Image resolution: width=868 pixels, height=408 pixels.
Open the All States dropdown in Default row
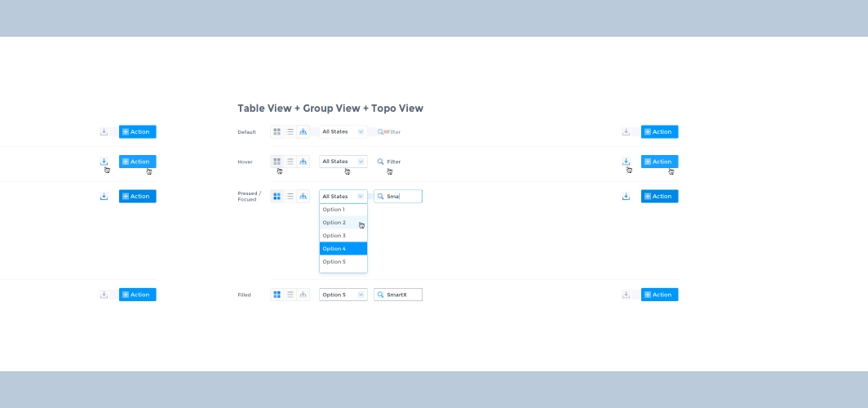343,131
